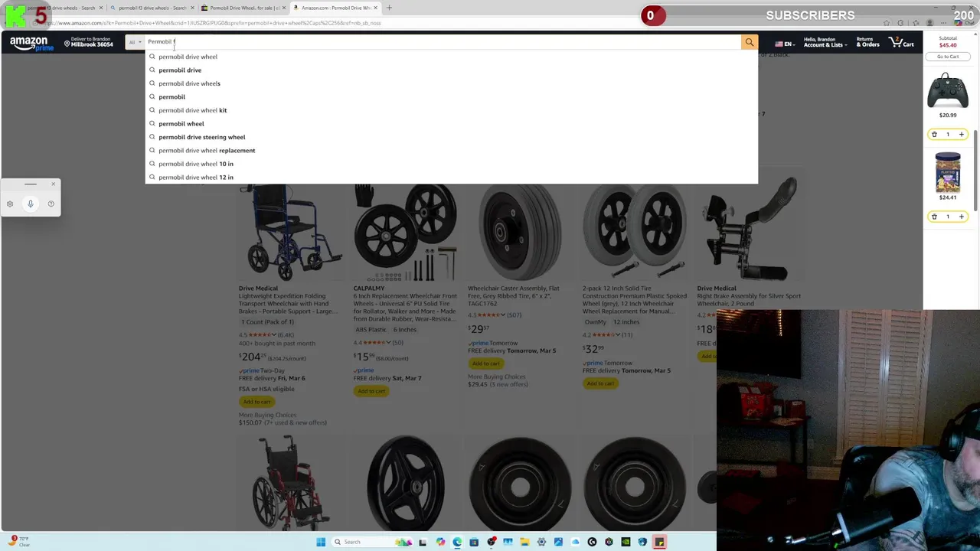Select suggestion 'permobil drive wheel replacement'
The height and width of the screenshot is (551, 980).
[452, 151]
